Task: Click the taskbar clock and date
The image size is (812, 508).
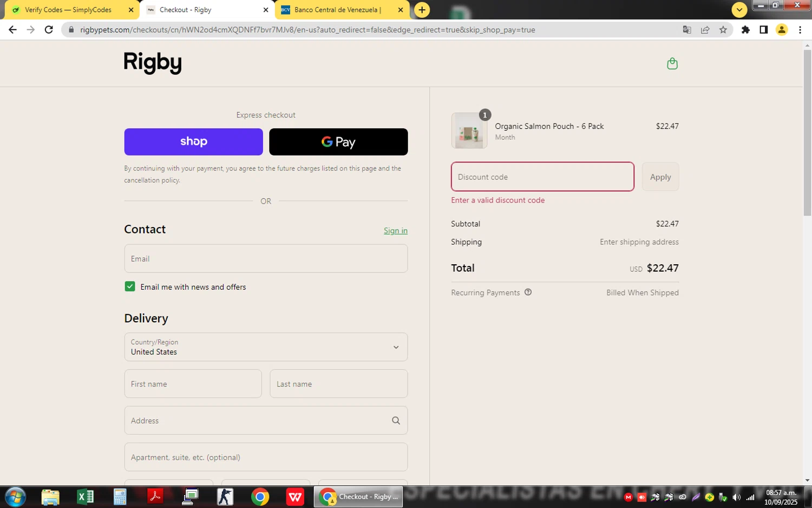Action: pos(781,497)
